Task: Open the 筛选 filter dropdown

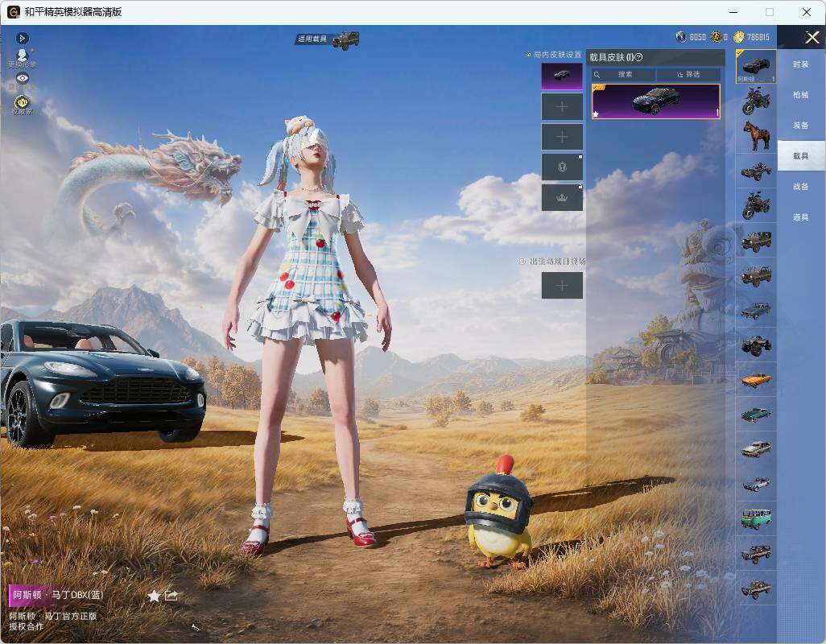Action: pos(688,74)
